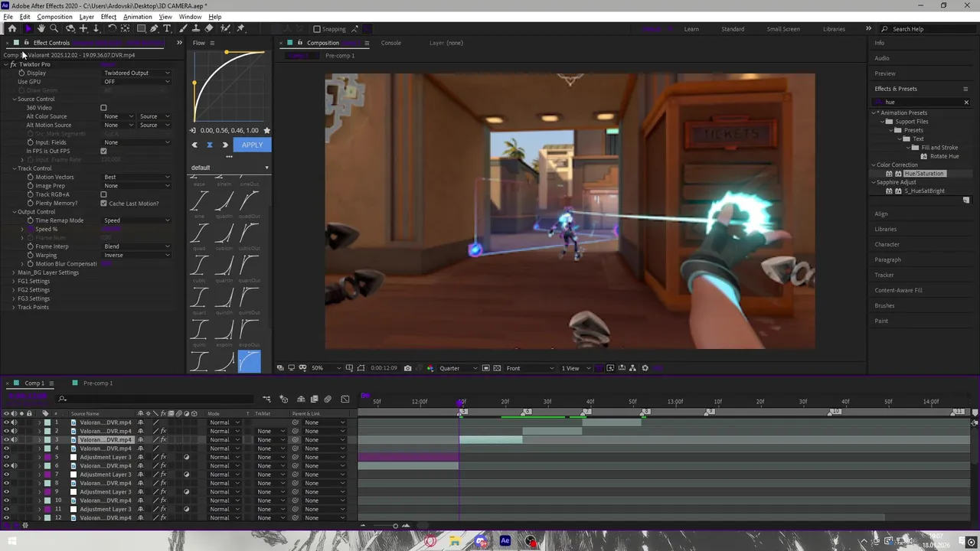Click the Search Help field

pyautogui.click(x=929, y=29)
